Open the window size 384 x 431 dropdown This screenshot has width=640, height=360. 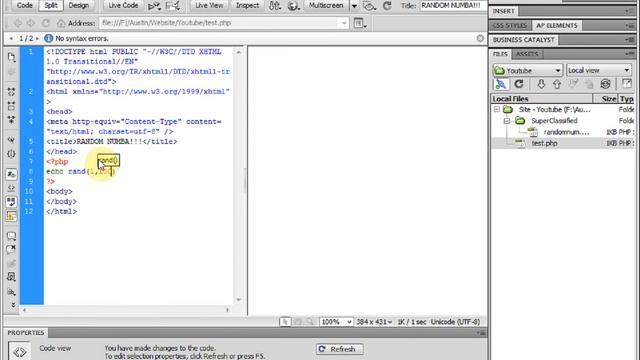[374, 322]
